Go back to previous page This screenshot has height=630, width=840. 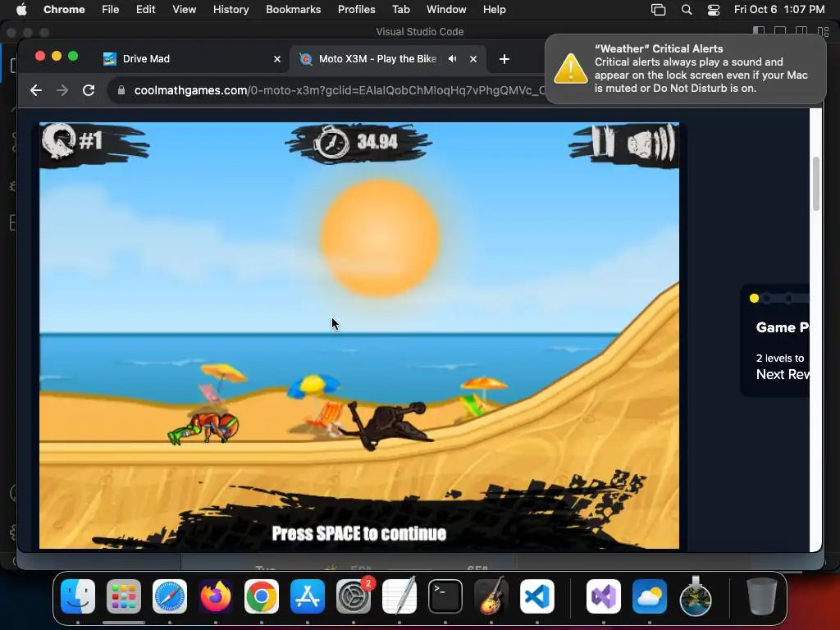[36, 90]
